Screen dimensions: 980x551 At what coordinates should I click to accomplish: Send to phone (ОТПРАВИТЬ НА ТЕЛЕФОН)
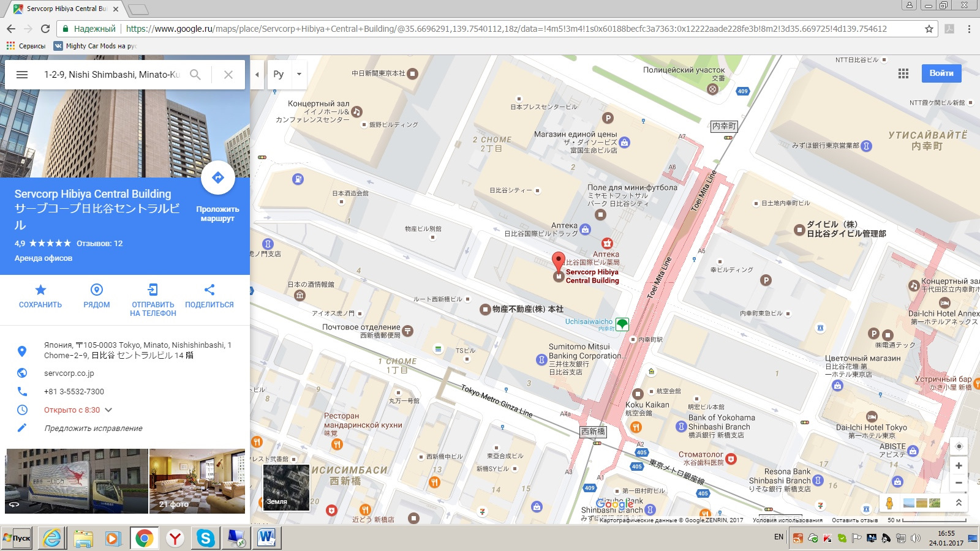(x=153, y=290)
